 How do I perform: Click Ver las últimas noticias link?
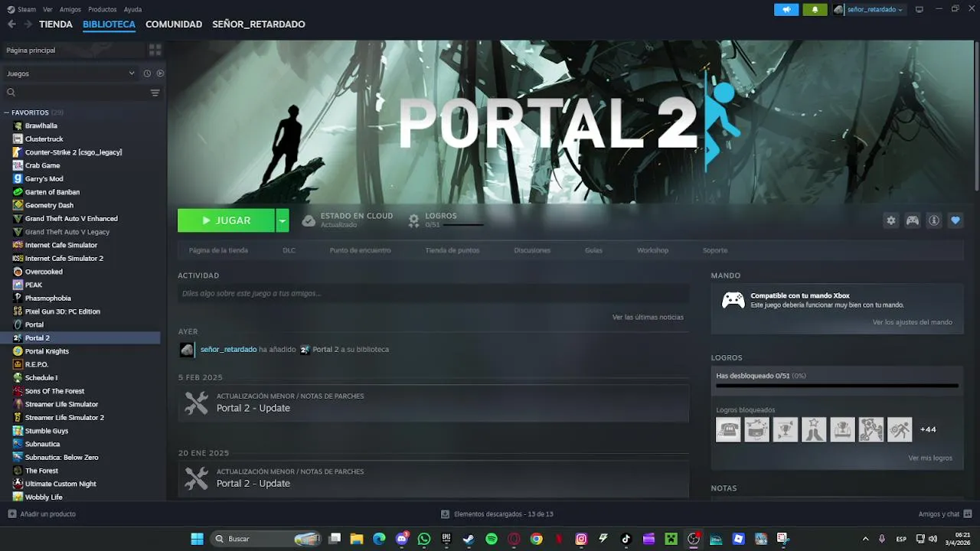(648, 317)
